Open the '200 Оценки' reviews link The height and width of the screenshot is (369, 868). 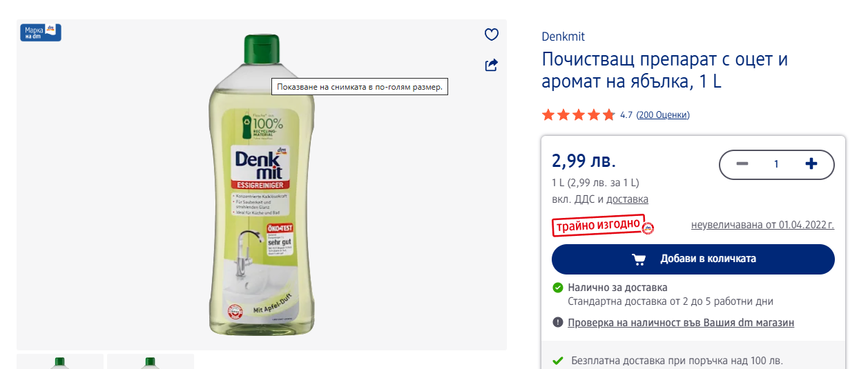coord(662,115)
